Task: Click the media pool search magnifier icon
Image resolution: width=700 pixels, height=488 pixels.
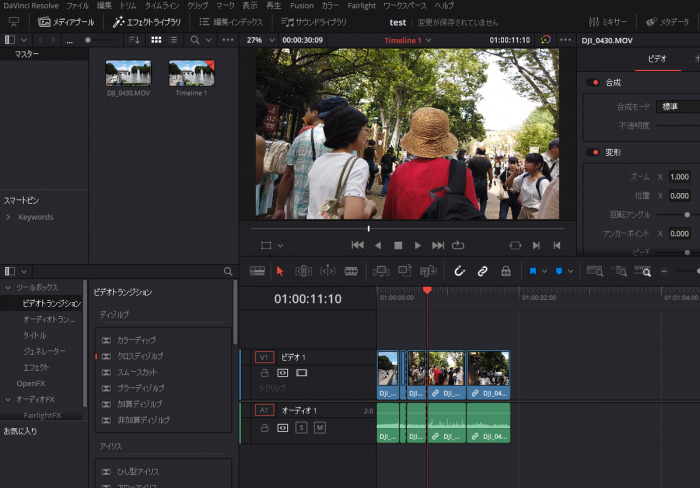Action: point(195,40)
